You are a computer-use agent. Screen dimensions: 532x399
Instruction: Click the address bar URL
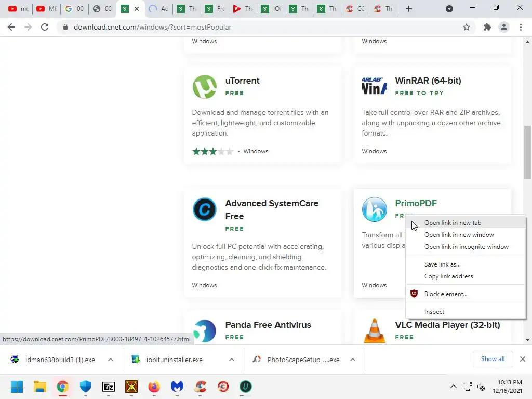tap(152, 27)
